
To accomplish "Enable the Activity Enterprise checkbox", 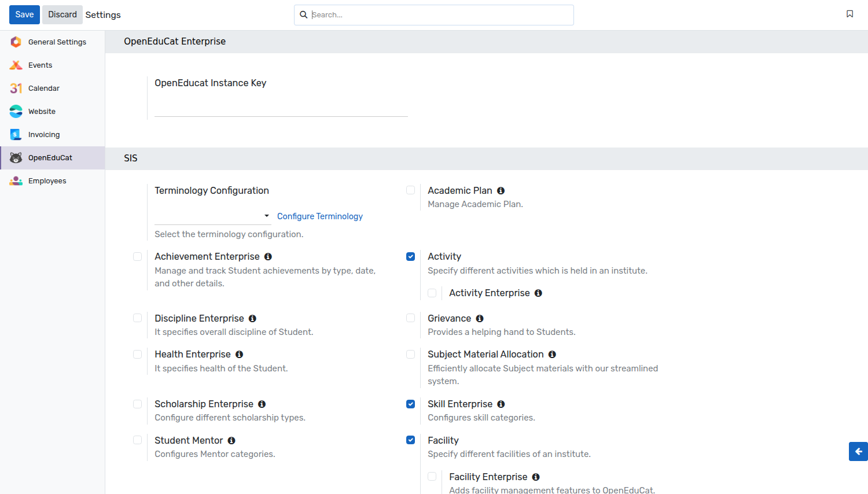I will point(432,293).
